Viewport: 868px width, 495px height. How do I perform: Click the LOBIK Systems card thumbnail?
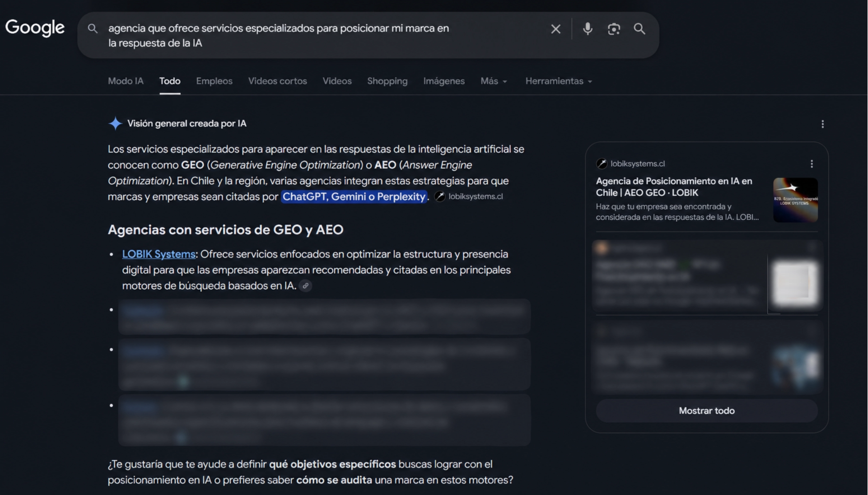795,200
